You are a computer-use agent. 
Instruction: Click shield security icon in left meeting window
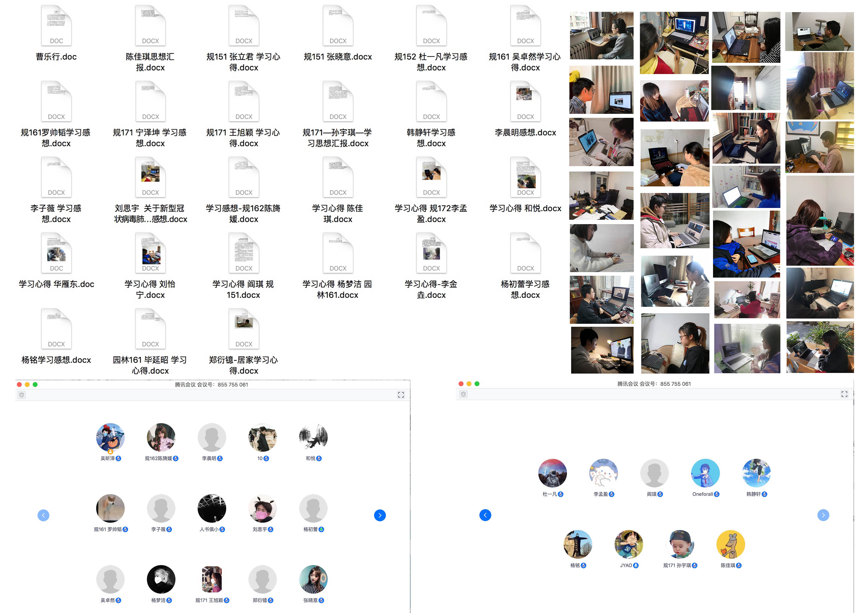[22, 395]
